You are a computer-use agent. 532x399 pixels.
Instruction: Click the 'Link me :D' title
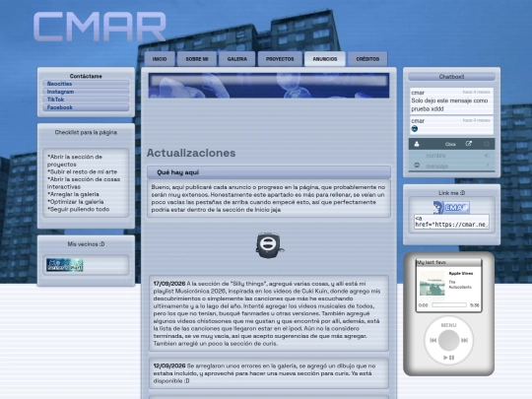[451, 193]
